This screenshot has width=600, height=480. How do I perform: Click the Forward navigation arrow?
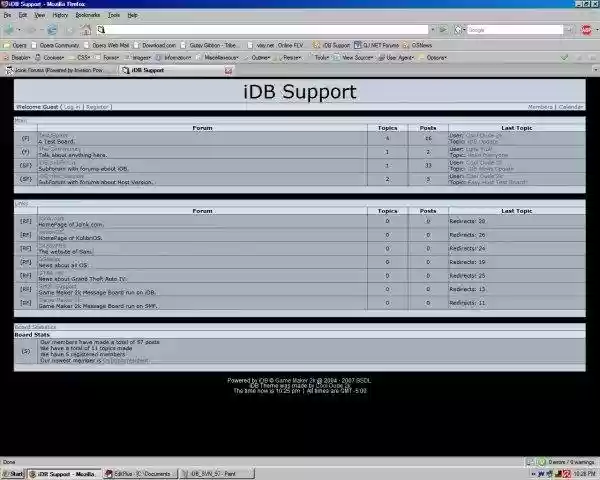point(32,29)
